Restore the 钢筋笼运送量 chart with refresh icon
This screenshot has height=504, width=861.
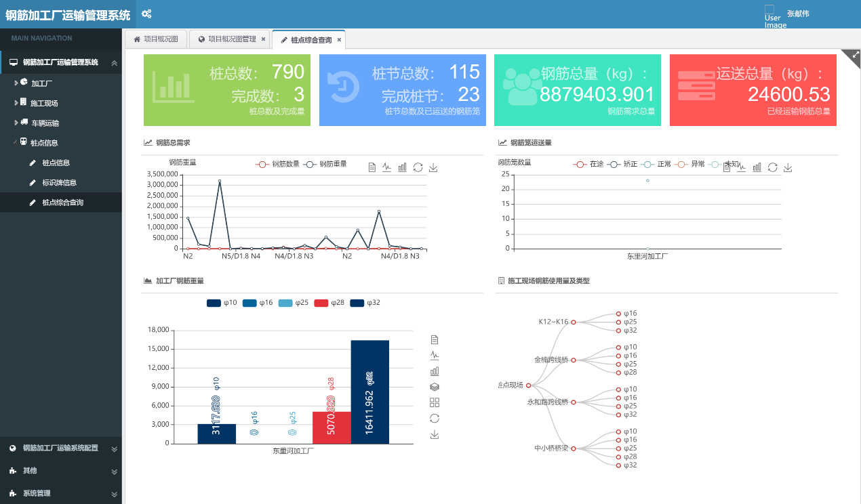tap(772, 167)
